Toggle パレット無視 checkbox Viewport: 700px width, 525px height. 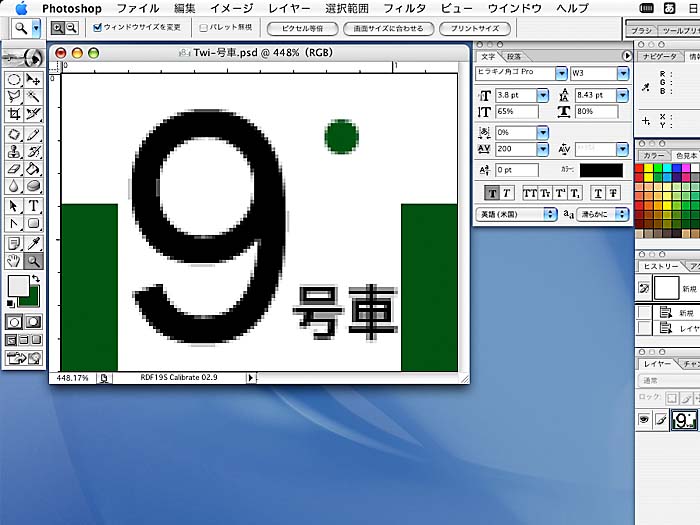point(203,28)
